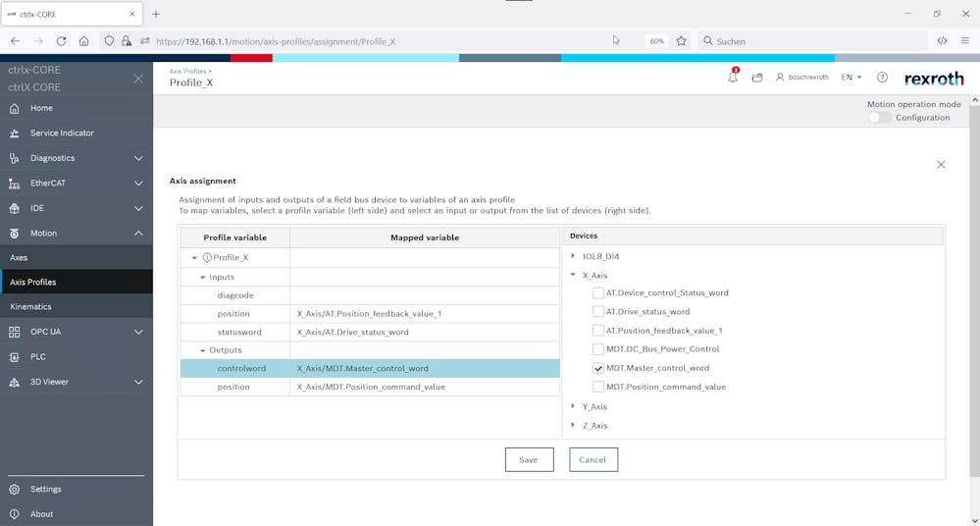Click the Settings gear icon
Image resolution: width=980 pixels, height=526 pixels.
(15, 489)
